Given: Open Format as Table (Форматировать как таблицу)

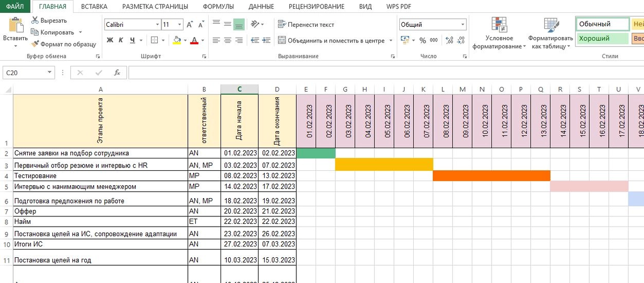Looking at the screenshot, I should (x=551, y=33).
